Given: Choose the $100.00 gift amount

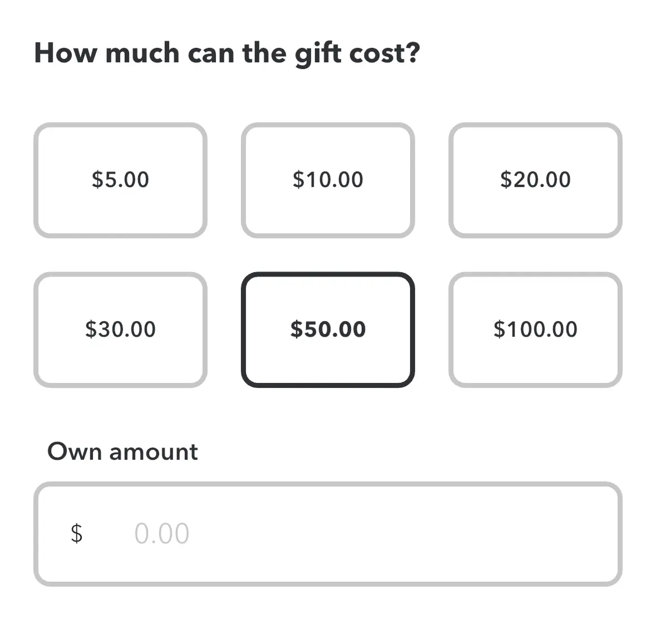Looking at the screenshot, I should click(x=535, y=330).
